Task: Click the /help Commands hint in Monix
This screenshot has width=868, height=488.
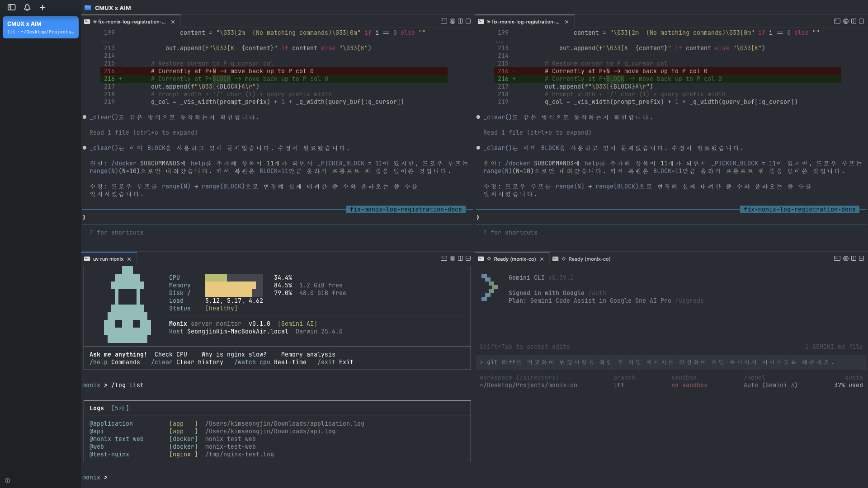Action: click(115, 362)
